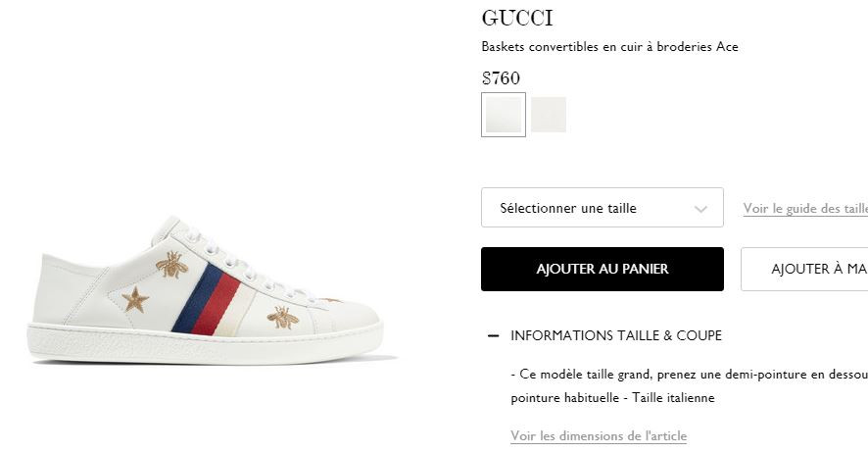Screen dimensions: 868x454
Task: Open 'Voir les dimensions de l'article' link
Action: 599,435
